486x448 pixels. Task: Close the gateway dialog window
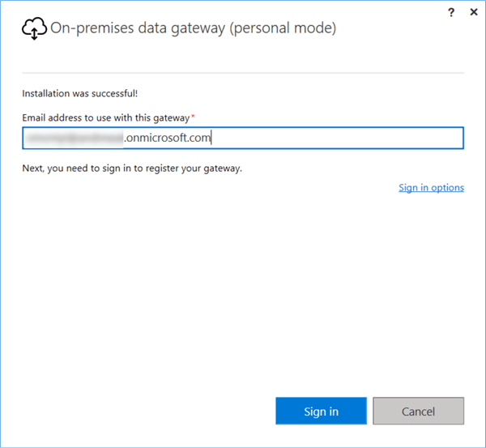(474, 12)
